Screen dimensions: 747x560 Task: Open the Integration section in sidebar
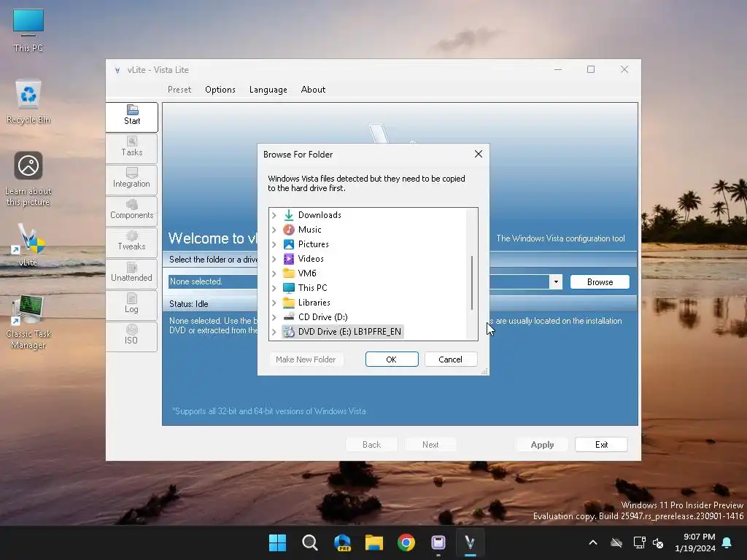[132, 179]
